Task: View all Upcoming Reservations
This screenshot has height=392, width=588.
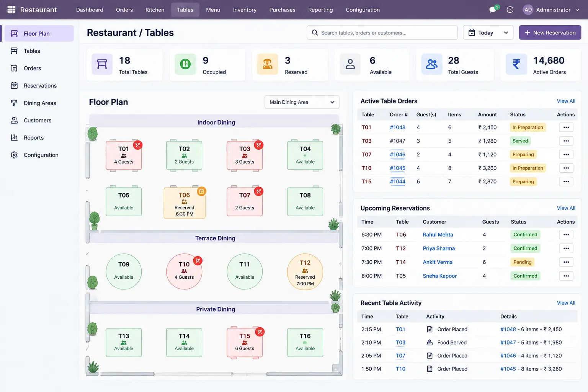Action: point(566,208)
